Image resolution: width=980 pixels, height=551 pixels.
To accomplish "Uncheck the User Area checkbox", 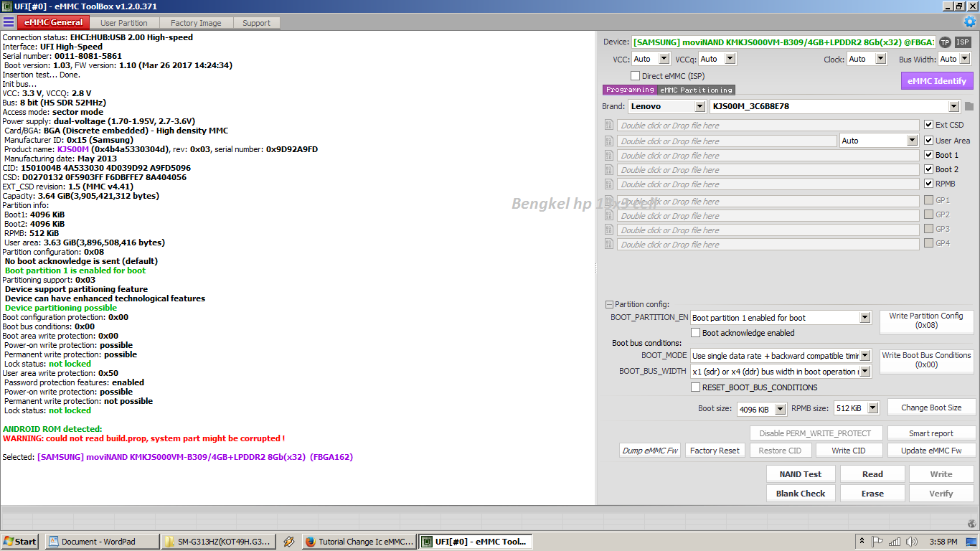I will pos(929,141).
